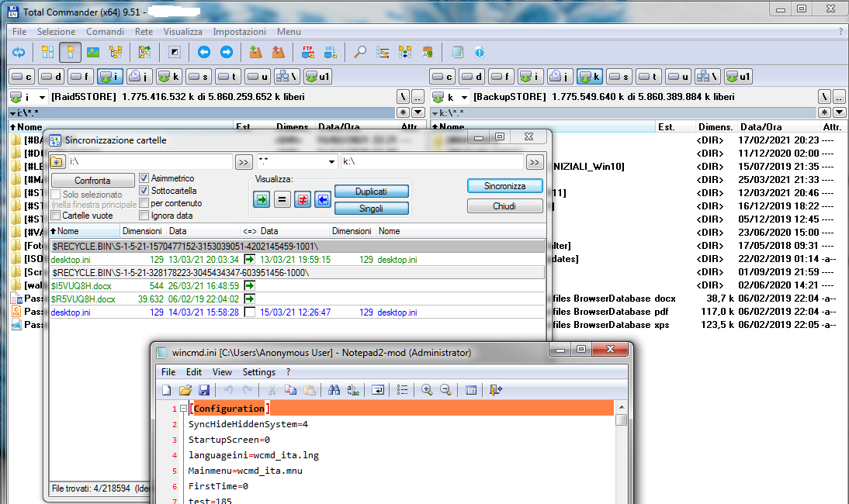Click the Singoli button
Image resolution: width=849 pixels, height=504 pixels.
tap(372, 209)
